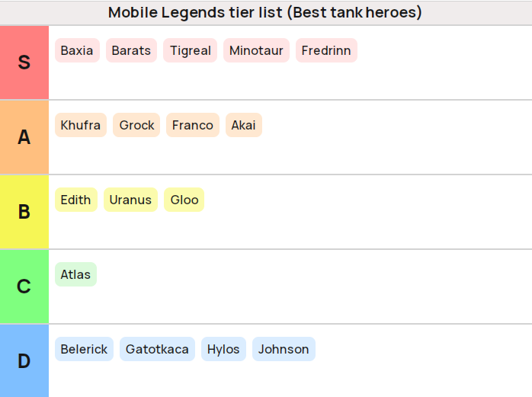Pick the Franco tag
The image size is (532, 397).
click(193, 125)
